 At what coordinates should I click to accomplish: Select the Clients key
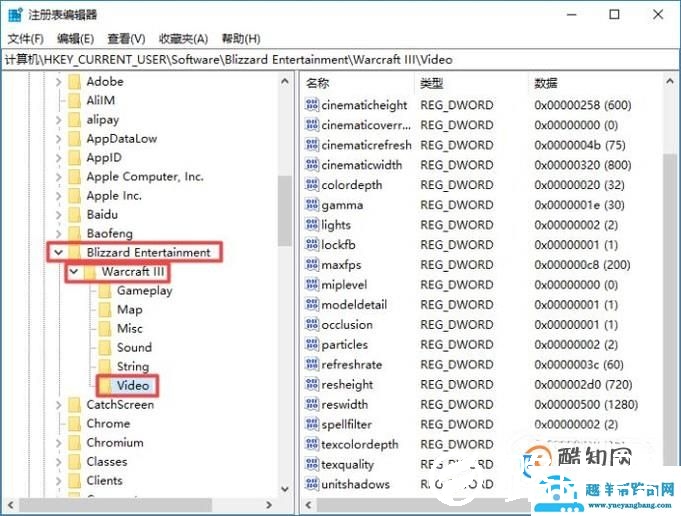[x=104, y=481]
